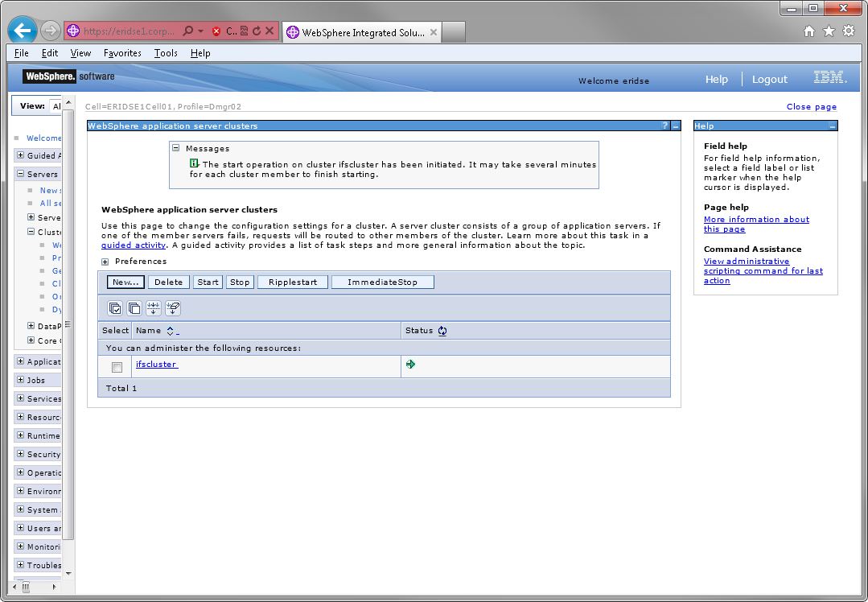This screenshot has width=868, height=602.
Task: Switch to WebSphere Integrated Solutions tab
Action: [363, 33]
